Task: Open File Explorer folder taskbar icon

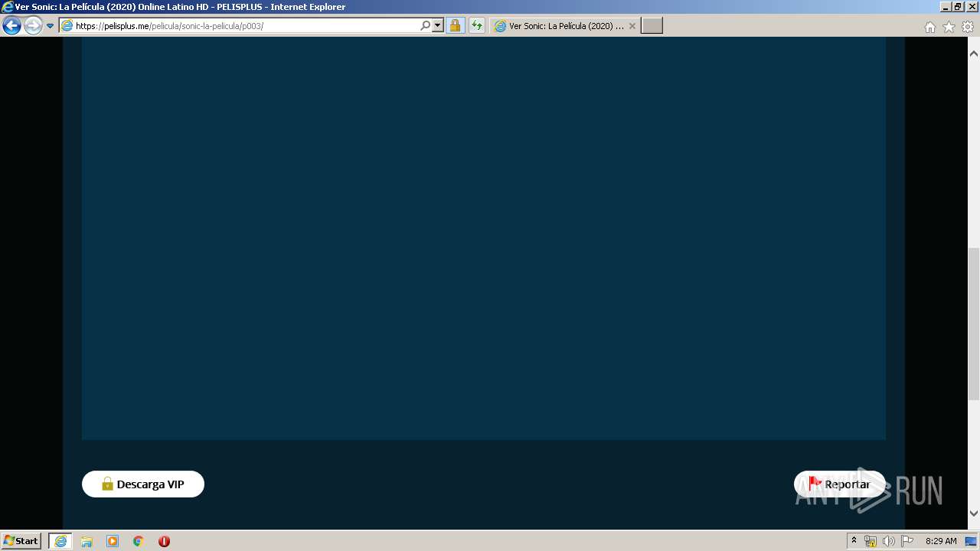Action: coord(87,541)
